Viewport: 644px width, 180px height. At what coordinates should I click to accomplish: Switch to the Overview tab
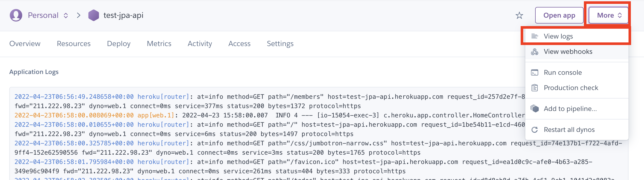point(25,44)
